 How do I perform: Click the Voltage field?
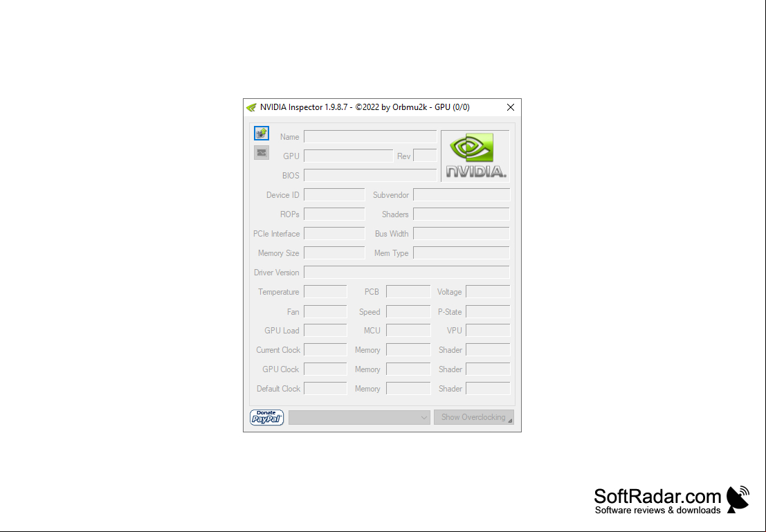tap(488, 292)
